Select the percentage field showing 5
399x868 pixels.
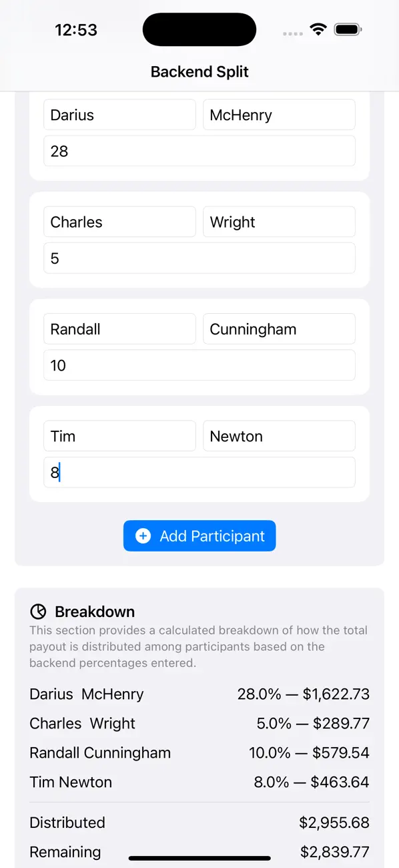coord(199,258)
